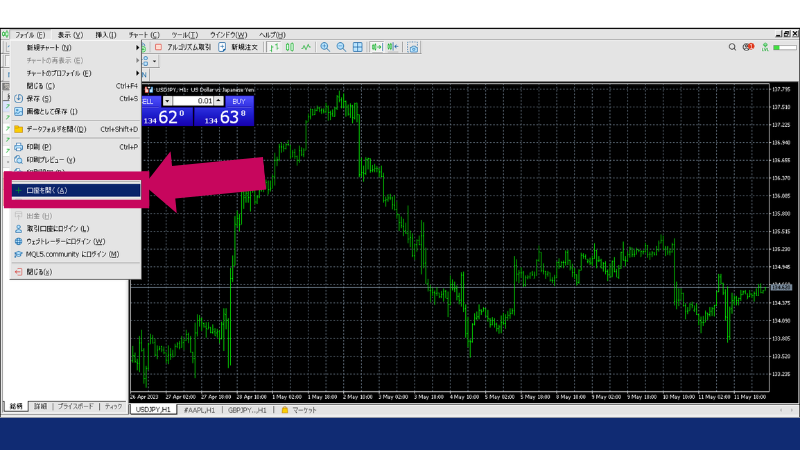Click the blue BUY button
Screen dimensions: 800x450
[238, 101]
